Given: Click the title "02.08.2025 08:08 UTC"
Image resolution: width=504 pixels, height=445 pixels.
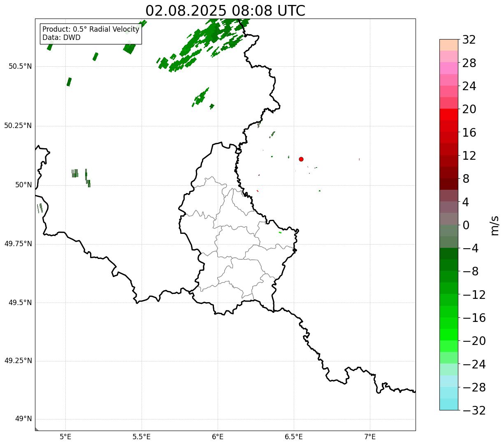Looking at the screenshot, I should tap(225, 11).
